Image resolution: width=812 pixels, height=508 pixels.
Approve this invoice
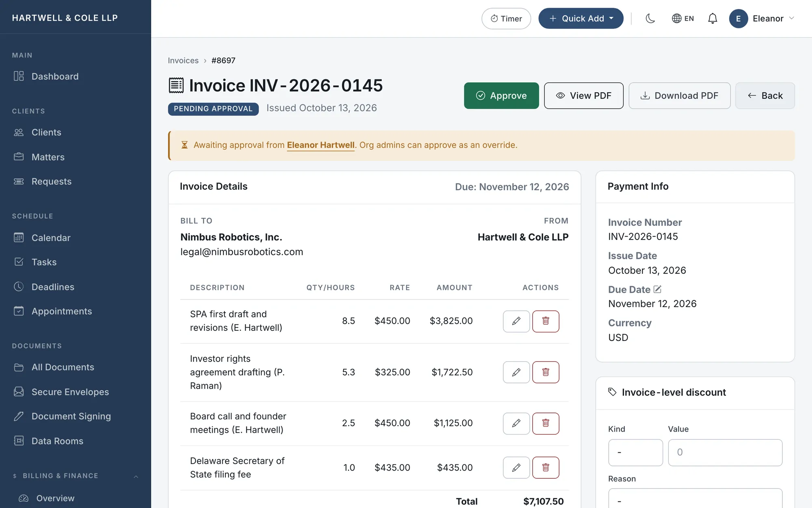[501, 96]
